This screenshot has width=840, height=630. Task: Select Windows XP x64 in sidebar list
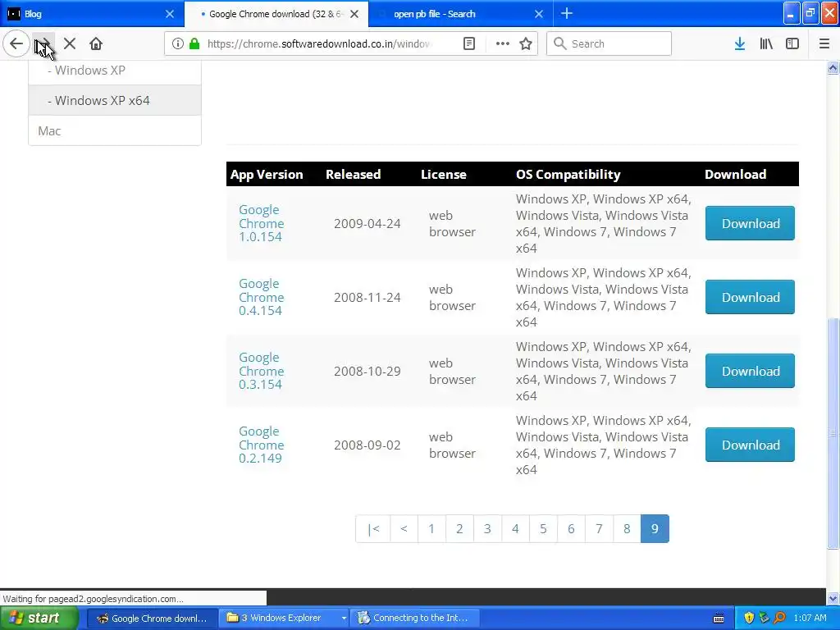(x=115, y=100)
